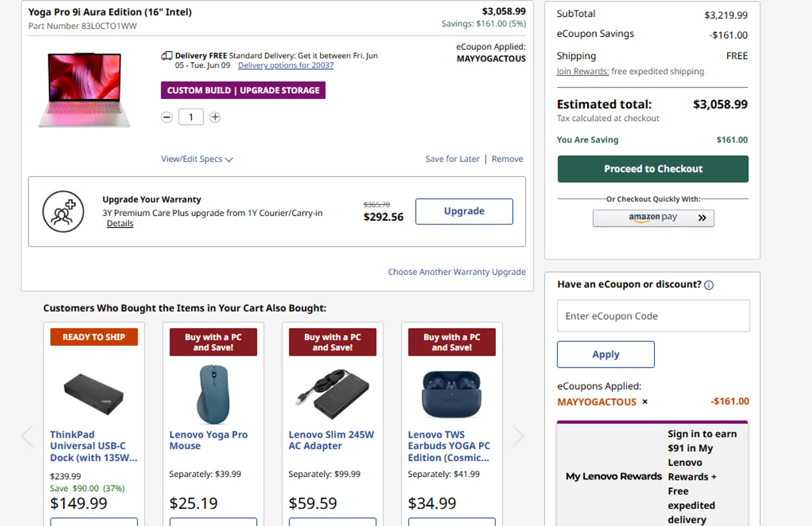Open Lenovo Slim 245W AC Adapter link

(331, 440)
